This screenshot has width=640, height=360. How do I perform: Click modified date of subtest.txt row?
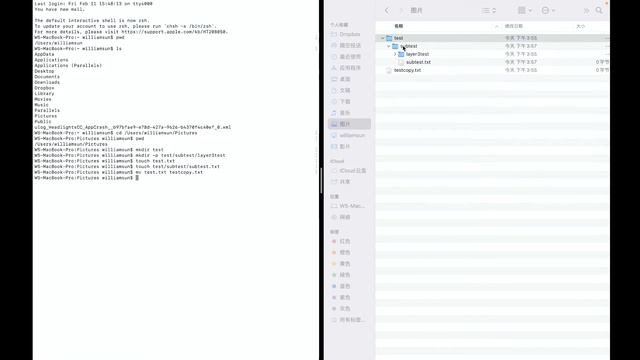tap(520, 62)
